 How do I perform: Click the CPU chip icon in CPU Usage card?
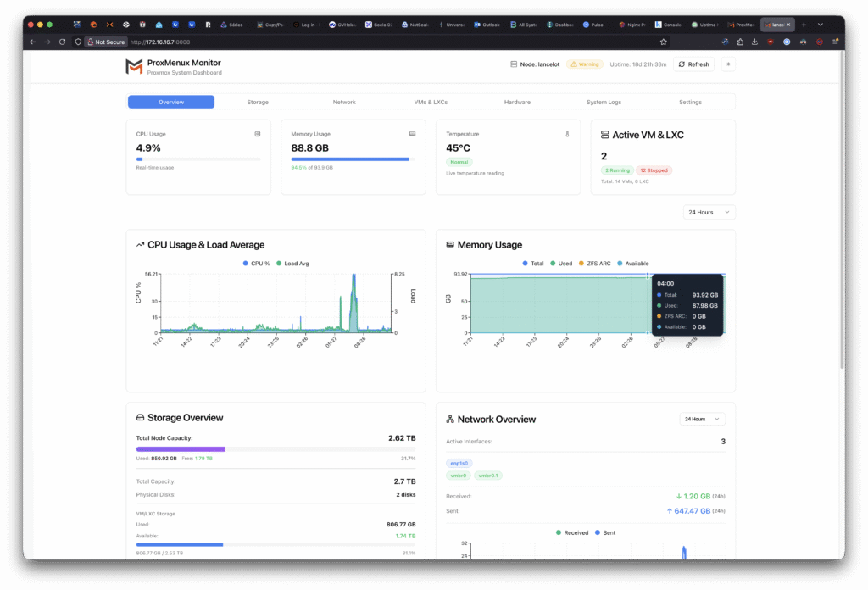click(x=258, y=134)
